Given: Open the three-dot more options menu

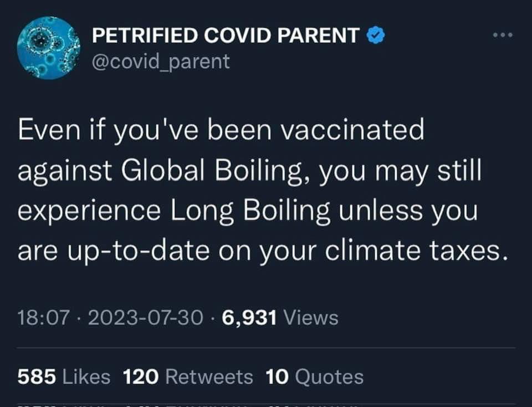Looking at the screenshot, I should click(x=503, y=35).
